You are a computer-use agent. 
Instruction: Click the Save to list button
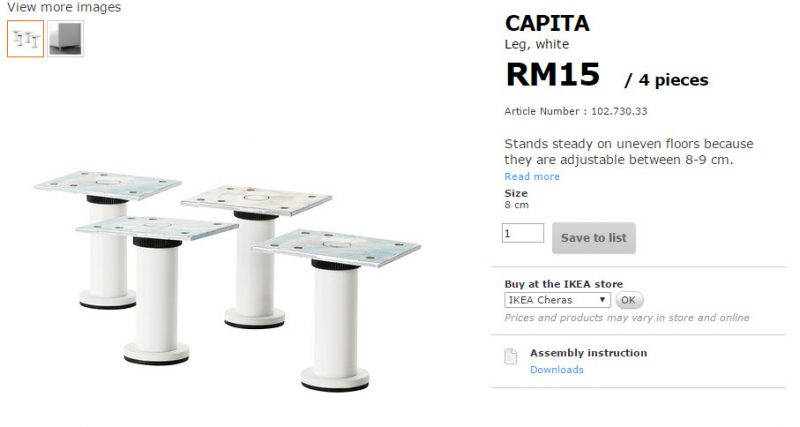(594, 238)
